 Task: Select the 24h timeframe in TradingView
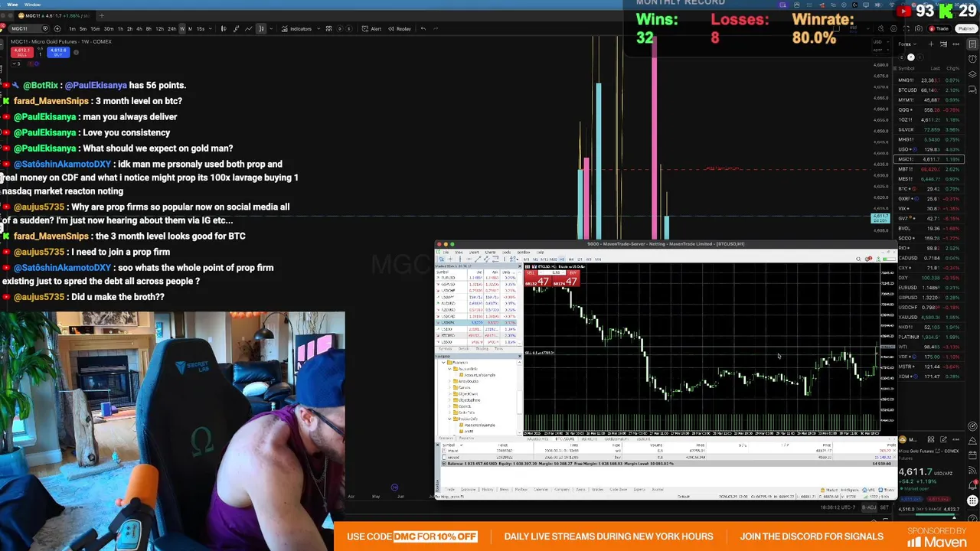point(172,28)
